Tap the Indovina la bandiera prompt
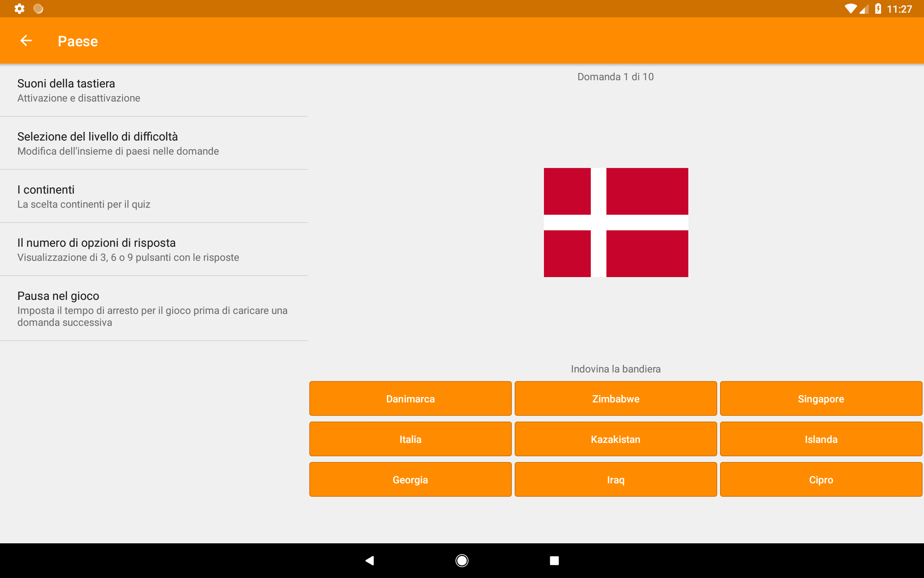The height and width of the screenshot is (578, 924). [615, 369]
